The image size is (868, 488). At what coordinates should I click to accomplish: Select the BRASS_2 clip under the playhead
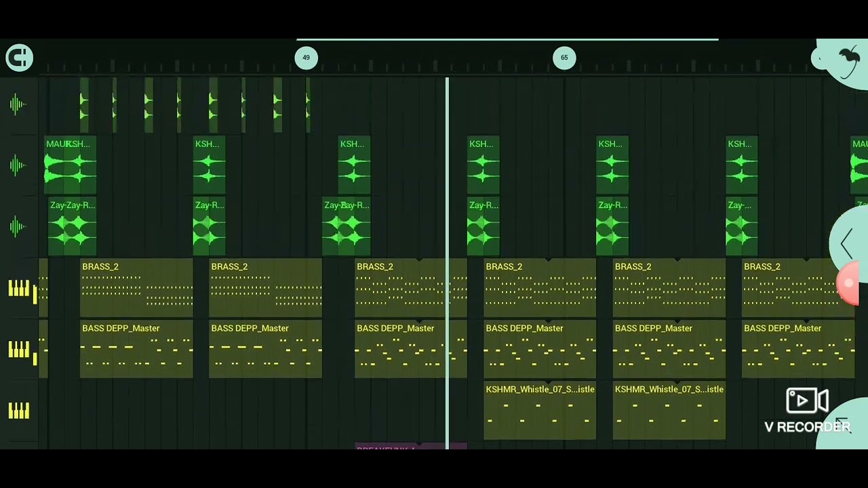[x=411, y=288]
